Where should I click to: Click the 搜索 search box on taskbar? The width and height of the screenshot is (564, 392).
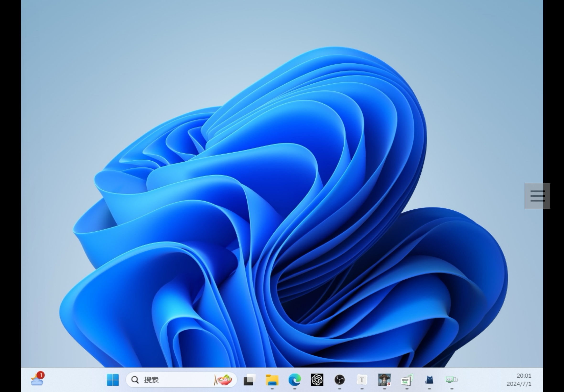181,380
